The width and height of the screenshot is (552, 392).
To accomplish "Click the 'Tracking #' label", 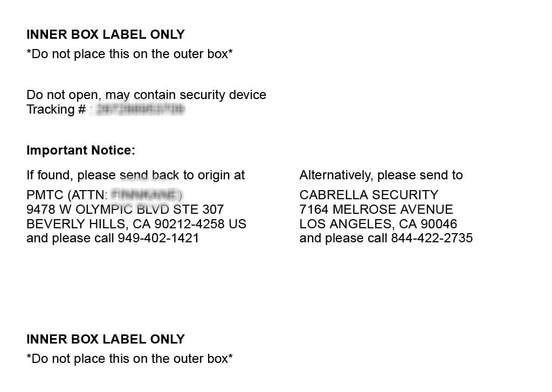I will (x=56, y=109).
